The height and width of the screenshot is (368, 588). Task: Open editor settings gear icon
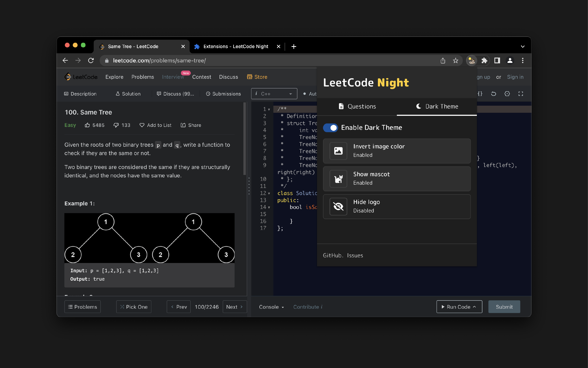pos(507,94)
